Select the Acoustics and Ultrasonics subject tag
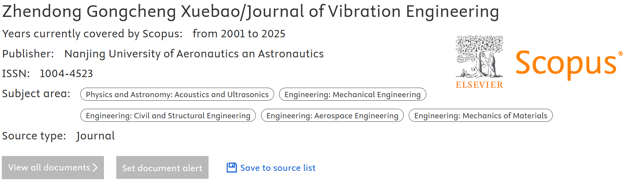 (177, 94)
